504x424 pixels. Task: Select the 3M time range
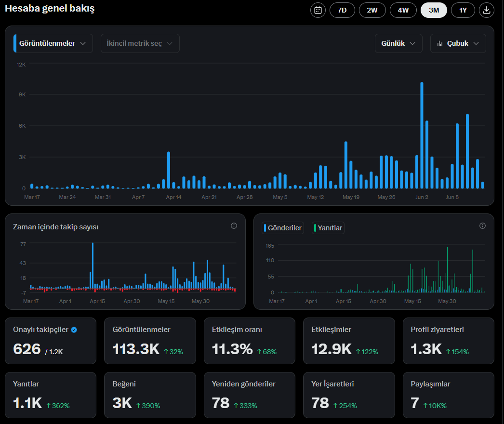coord(434,10)
